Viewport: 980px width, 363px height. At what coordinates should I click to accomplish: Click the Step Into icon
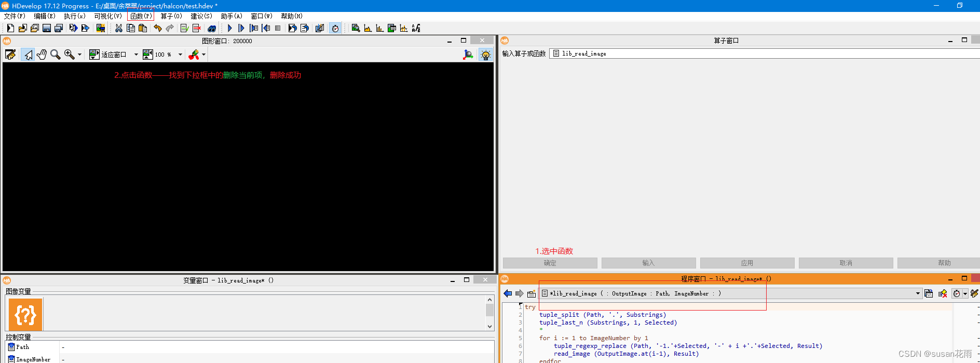coord(253,28)
